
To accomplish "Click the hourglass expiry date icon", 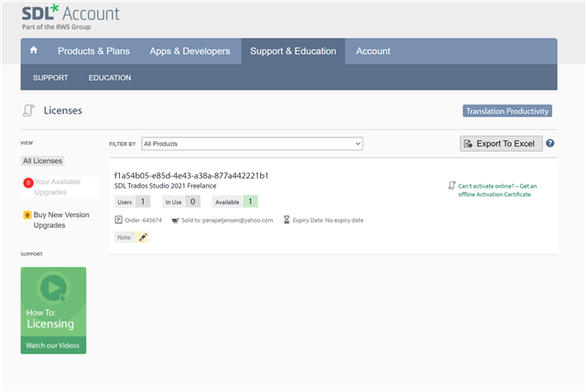I will pos(287,220).
